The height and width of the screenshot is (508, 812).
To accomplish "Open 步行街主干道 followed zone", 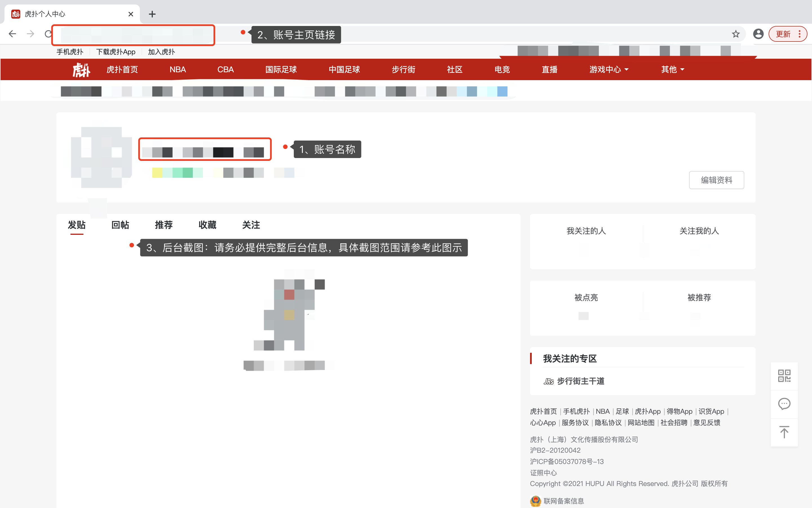I will pyautogui.click(x=581, y=381).
